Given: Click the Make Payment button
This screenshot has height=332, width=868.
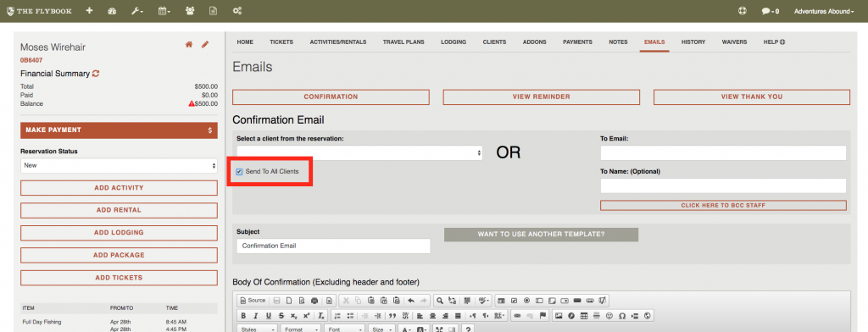Looking at the screenshot, I should coord(119,130).
